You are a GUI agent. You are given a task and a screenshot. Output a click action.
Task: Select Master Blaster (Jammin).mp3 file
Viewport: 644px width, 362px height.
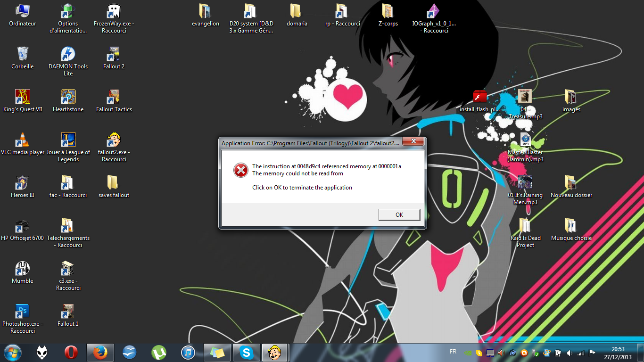pyautogui.click(x=525, y=147)
